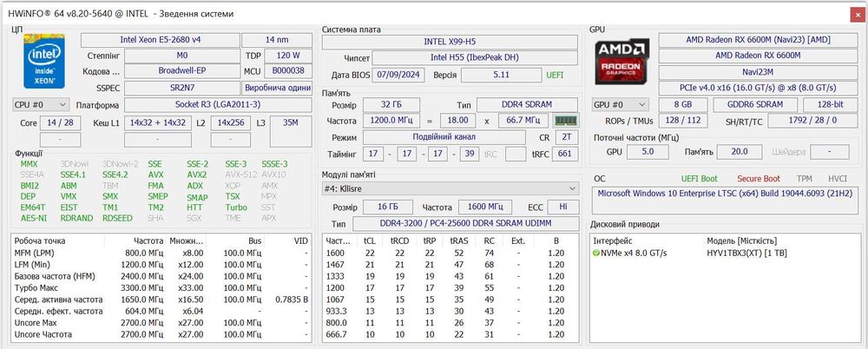Click the Broadwell-EP codename field

[x=182, y=71]
